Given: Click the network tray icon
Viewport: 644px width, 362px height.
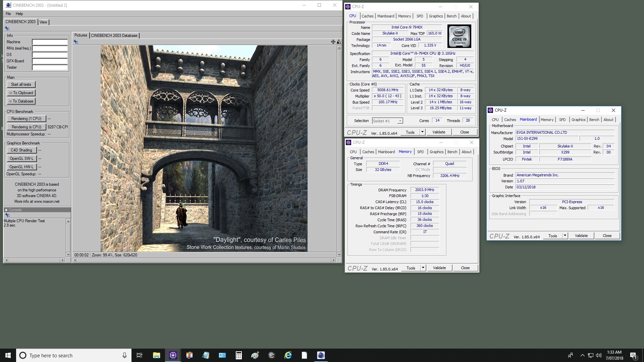Looking at the screenshot, I should tap(591, 355).
